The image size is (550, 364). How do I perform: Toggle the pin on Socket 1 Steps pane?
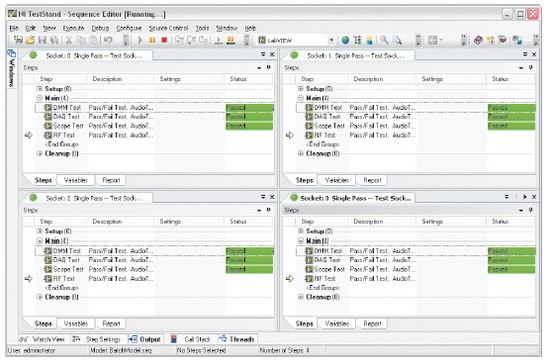click(x=531, y=67)
